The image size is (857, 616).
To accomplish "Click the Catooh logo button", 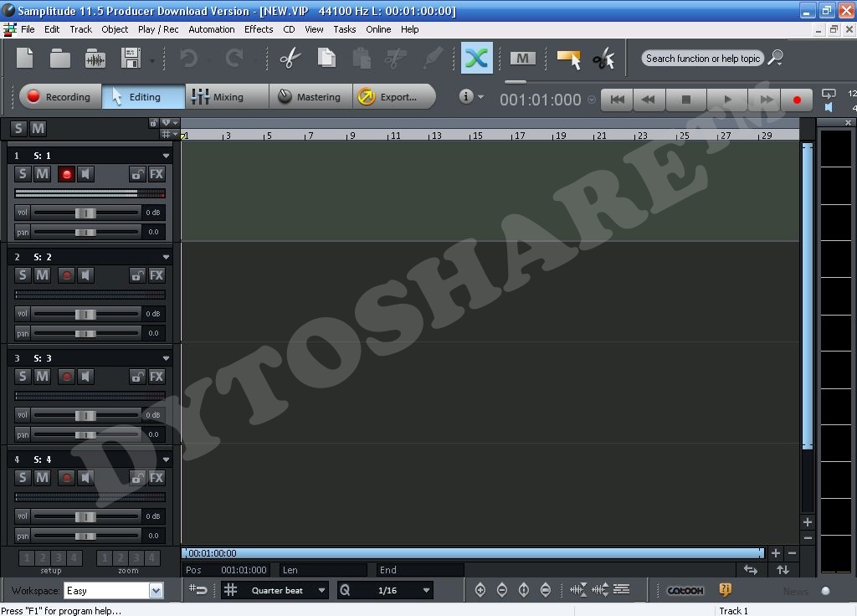I will click(685, 590).
